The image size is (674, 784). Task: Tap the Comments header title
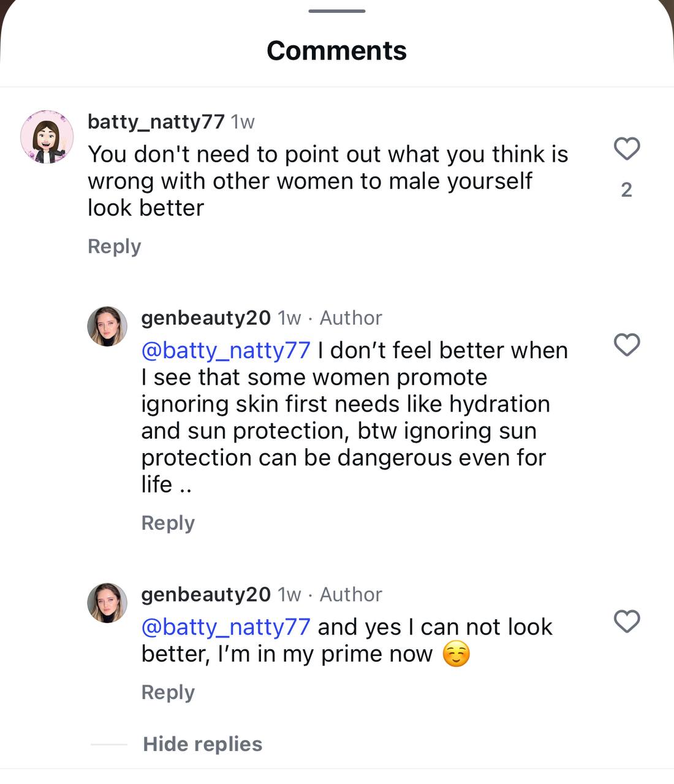point(337,51)
